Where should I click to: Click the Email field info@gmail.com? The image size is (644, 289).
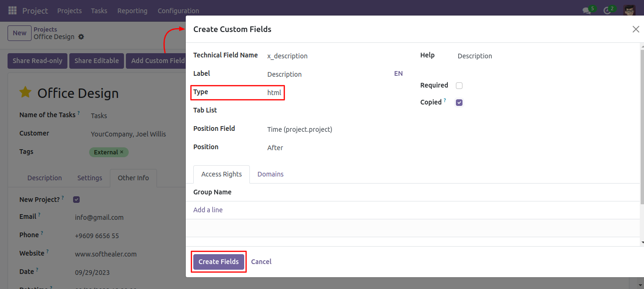[99, 217]
